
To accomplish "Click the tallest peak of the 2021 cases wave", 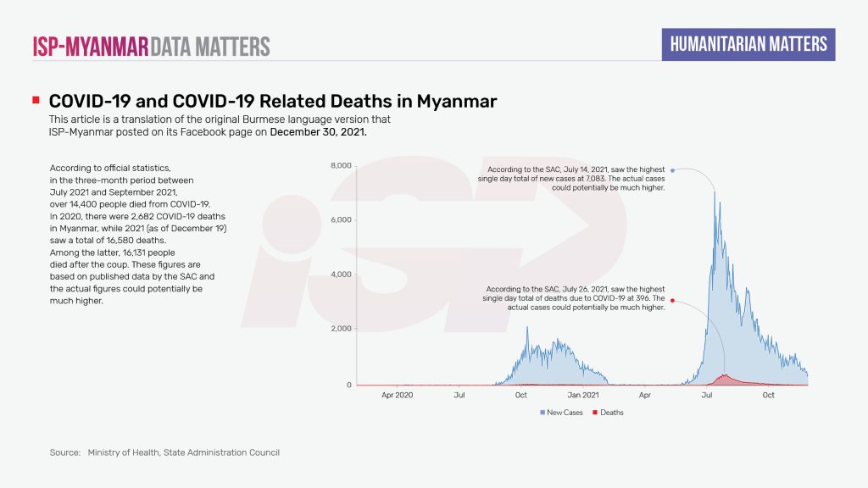I will (x=715, y=197).
